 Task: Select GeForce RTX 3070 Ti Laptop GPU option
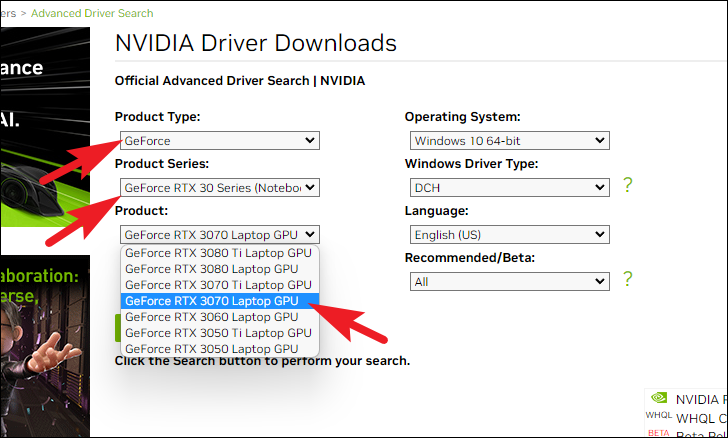tap(220, 285)
